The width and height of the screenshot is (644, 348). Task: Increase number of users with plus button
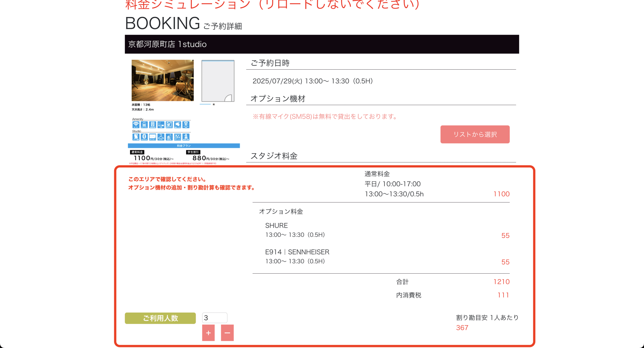208,333
